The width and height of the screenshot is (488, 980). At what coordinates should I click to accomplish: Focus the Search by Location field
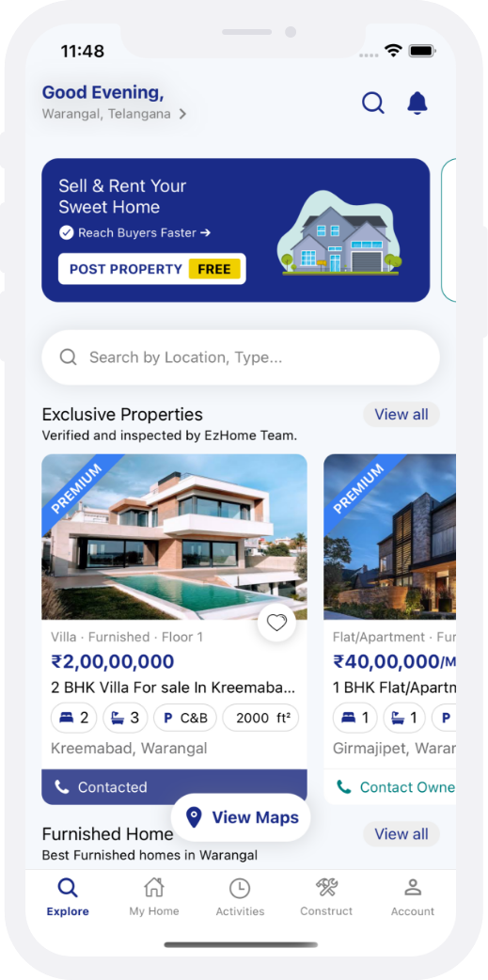tap(241, 357)
